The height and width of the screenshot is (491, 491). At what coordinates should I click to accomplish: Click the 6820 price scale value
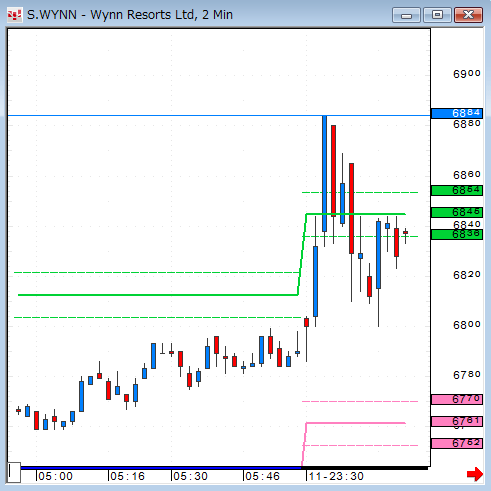pos(467,275)
